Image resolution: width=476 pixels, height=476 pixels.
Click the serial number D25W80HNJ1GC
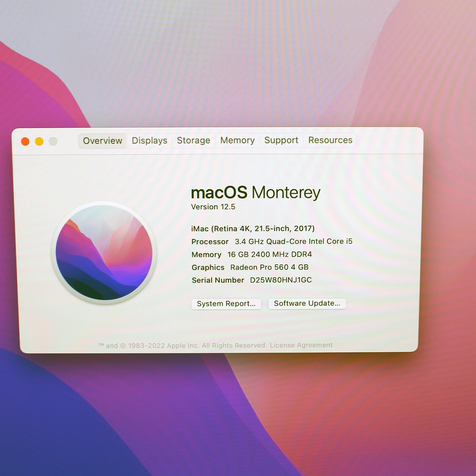pyautogui.click(x=280, y=280)
